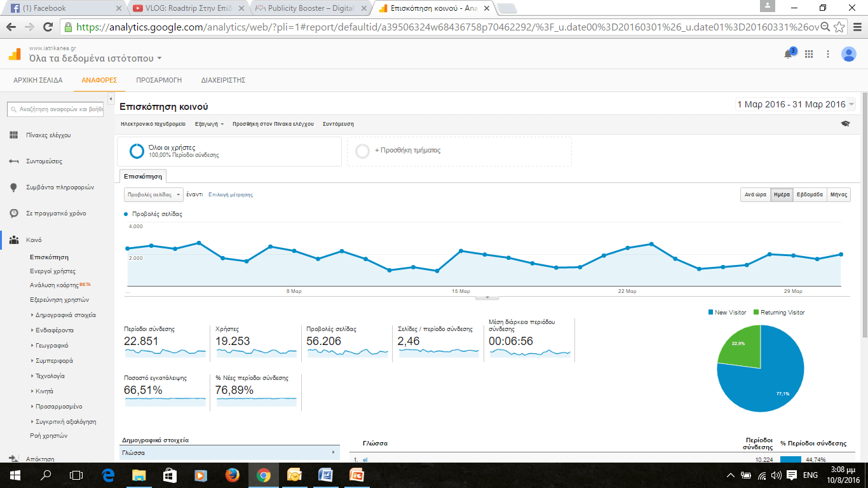Click the user account avatar
Image resolution: width=868 pixels, height=488 pixels.
pyautogui.click(x=849, y=55)
